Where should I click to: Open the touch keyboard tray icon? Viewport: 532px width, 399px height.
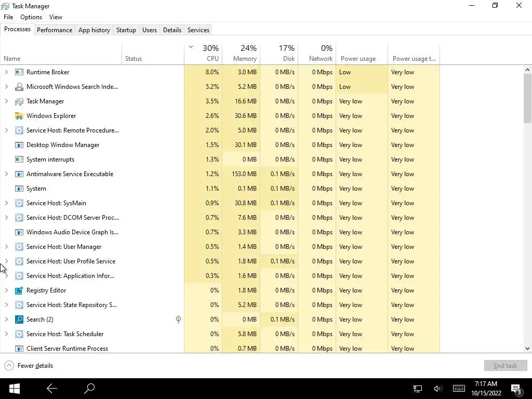point(459,389)
